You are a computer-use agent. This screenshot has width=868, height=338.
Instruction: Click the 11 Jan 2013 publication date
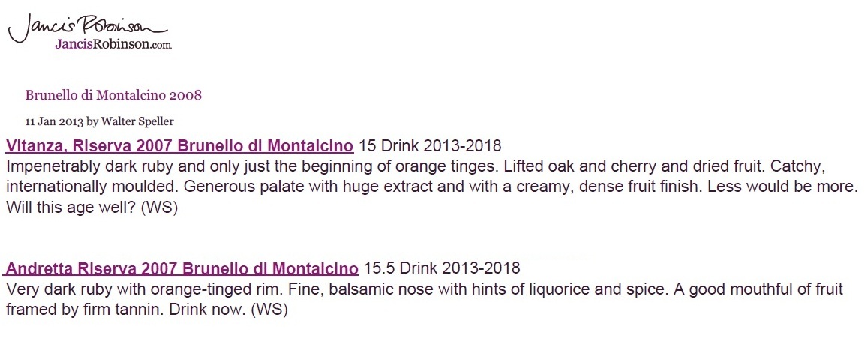(x=54, y=121)
